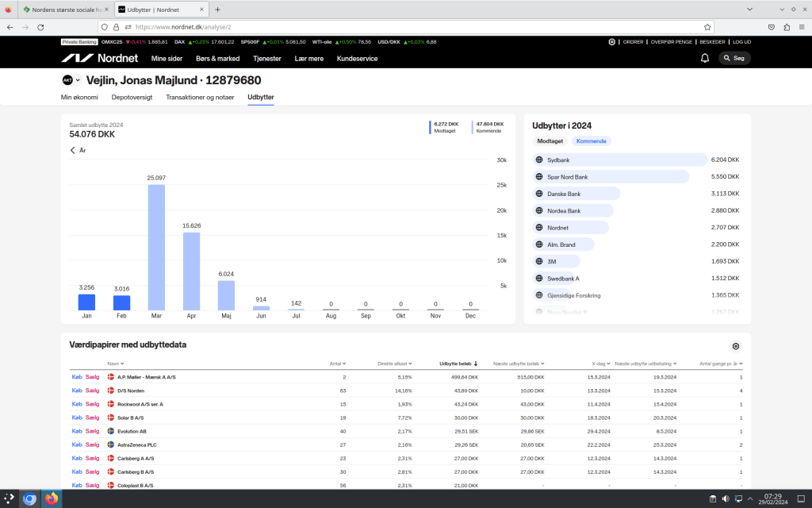This screenshot has width=812, height=508.
Task: Go back to År view
Action: [78, 150]
